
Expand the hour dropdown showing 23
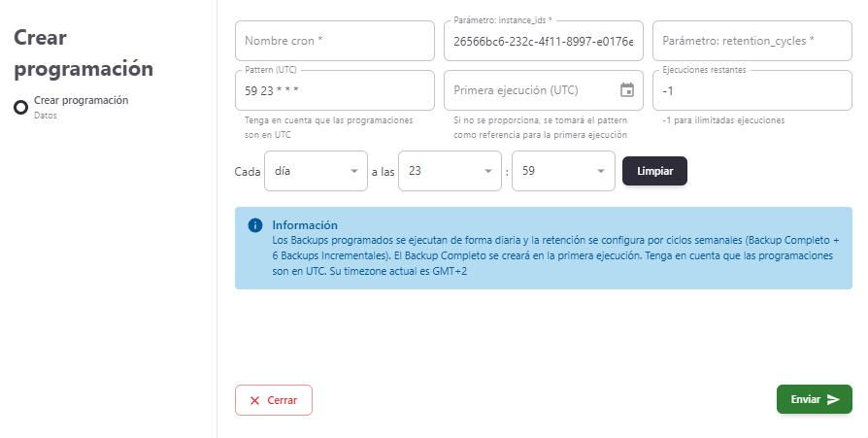451,171
